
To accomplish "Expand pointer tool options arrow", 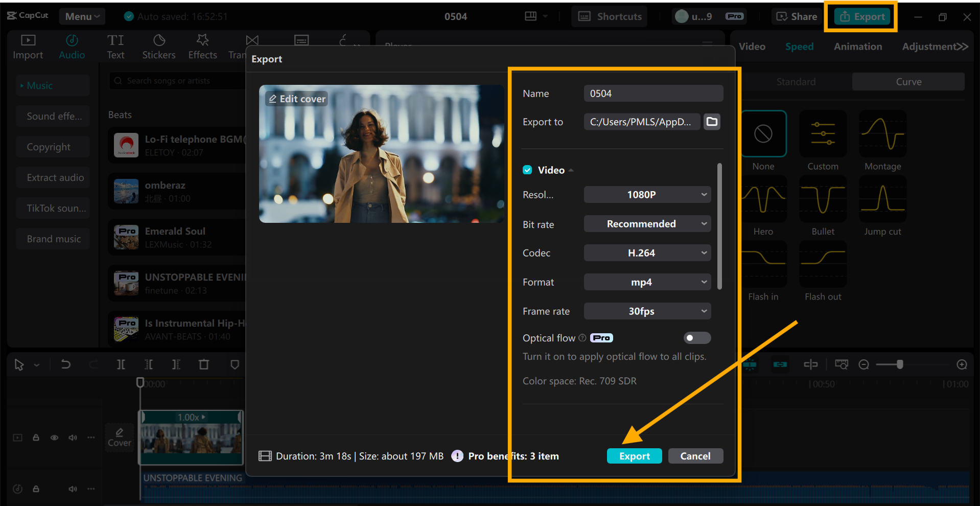I will pos(37,365).
